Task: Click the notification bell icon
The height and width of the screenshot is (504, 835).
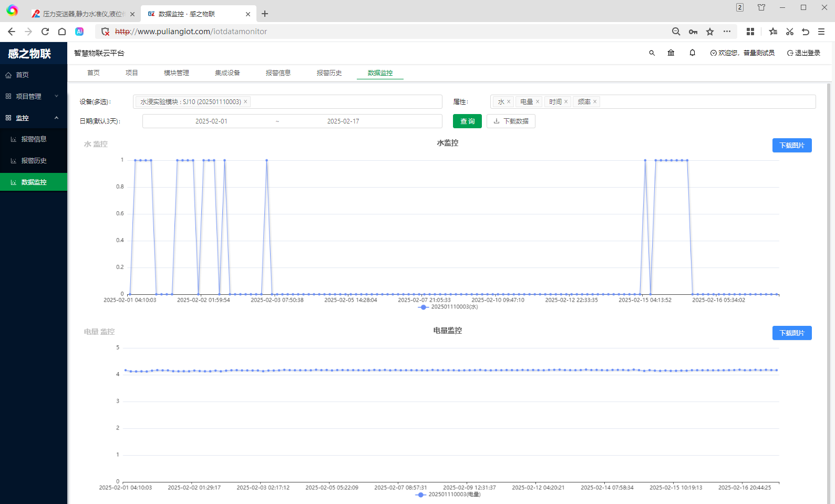Action: pyautogui.click(x=692, y=53)
